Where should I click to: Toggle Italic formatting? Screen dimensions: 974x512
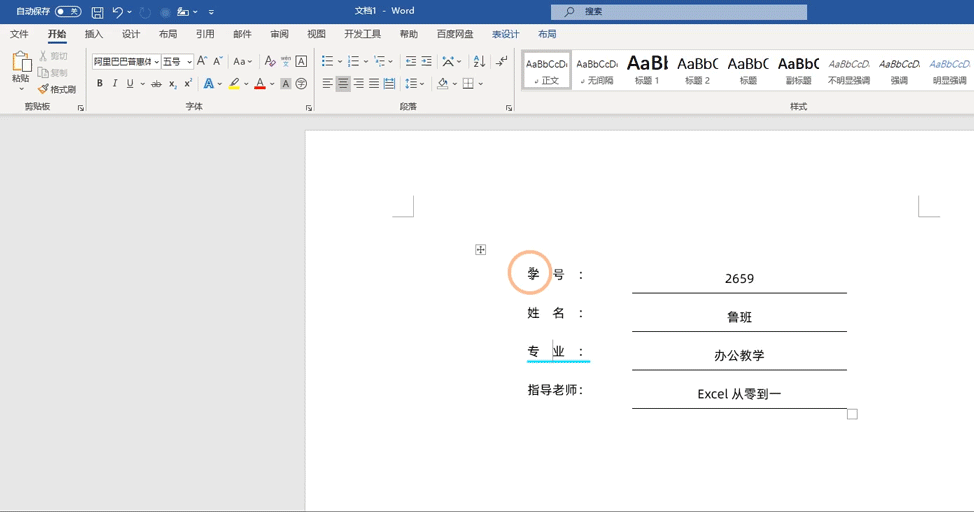(x=115, y=84)
